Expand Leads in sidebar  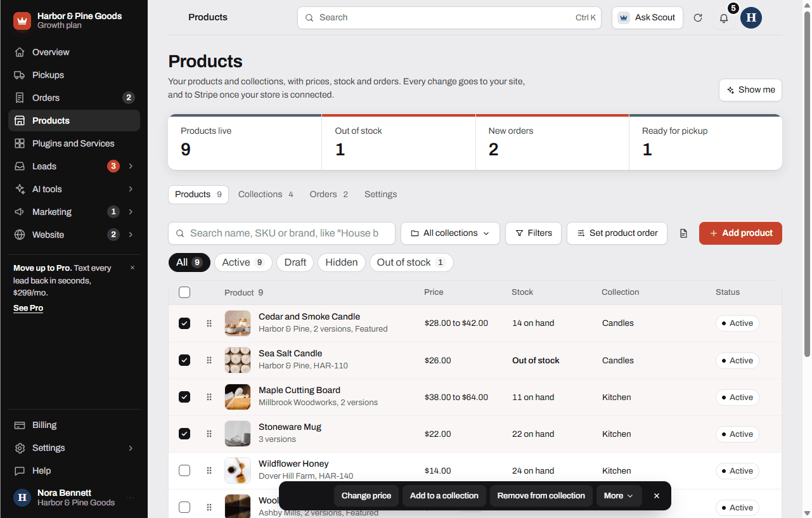coord(131,166)
